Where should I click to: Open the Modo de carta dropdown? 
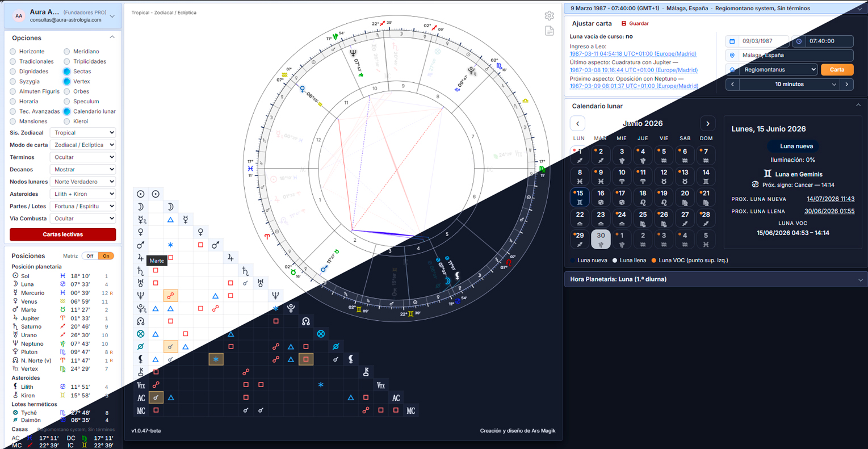point(83,145)
